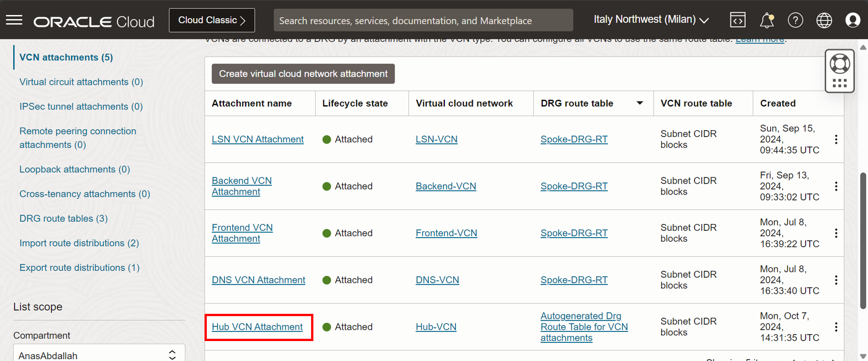
Task: Click the Cloud Classic button
Action: click(x=212, y=20)
